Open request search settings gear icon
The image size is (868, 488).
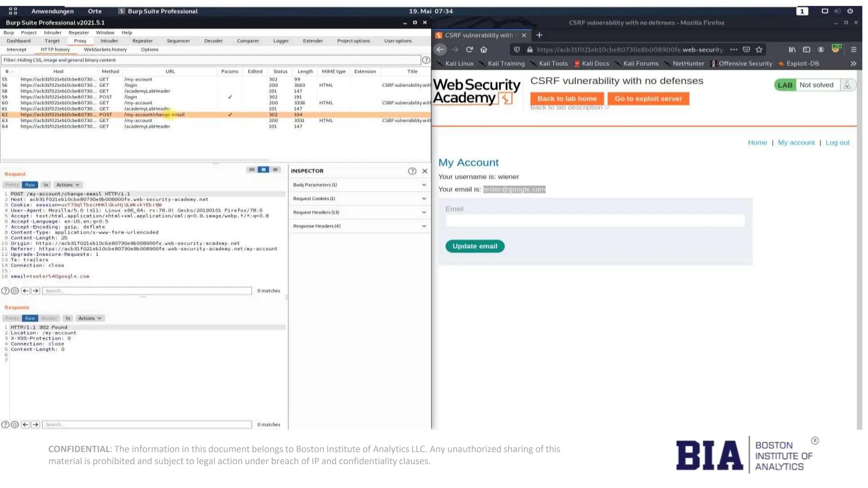(15, 291)
